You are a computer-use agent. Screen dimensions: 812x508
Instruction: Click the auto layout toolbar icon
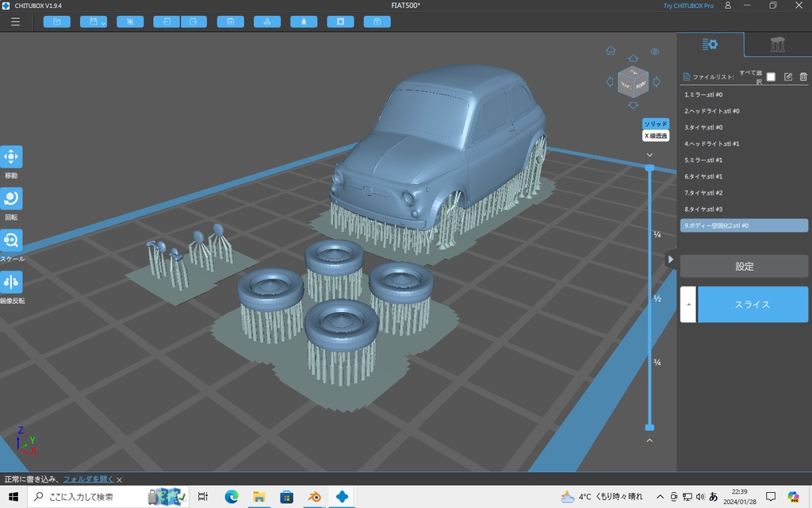tap(267, 21)
